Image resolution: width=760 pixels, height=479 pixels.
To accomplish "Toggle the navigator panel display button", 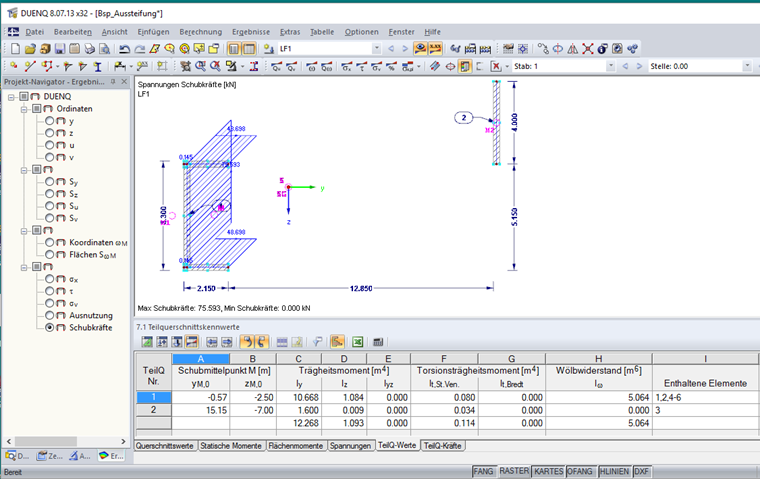I will (x=234, y=48).
